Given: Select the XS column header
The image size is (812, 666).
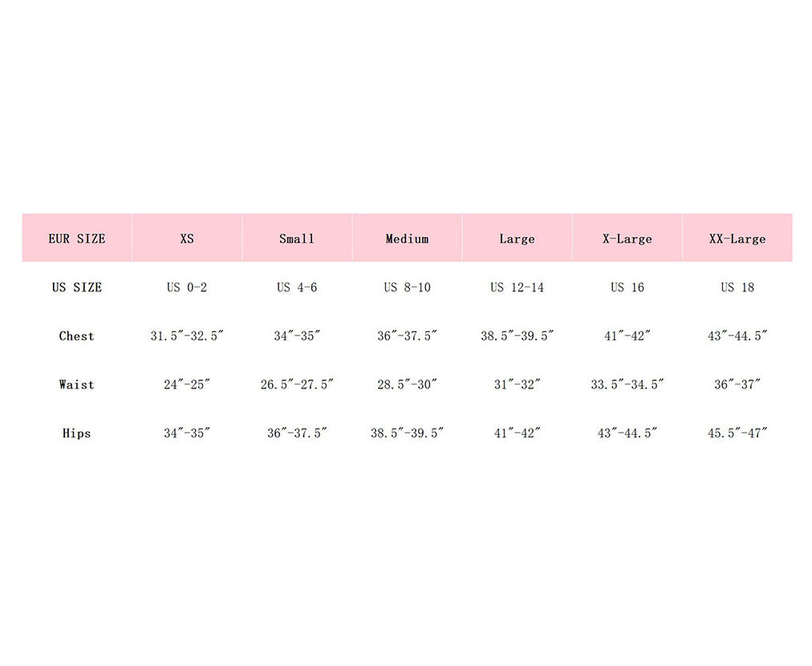Looking at the screenshot, I should click(187, 238).
